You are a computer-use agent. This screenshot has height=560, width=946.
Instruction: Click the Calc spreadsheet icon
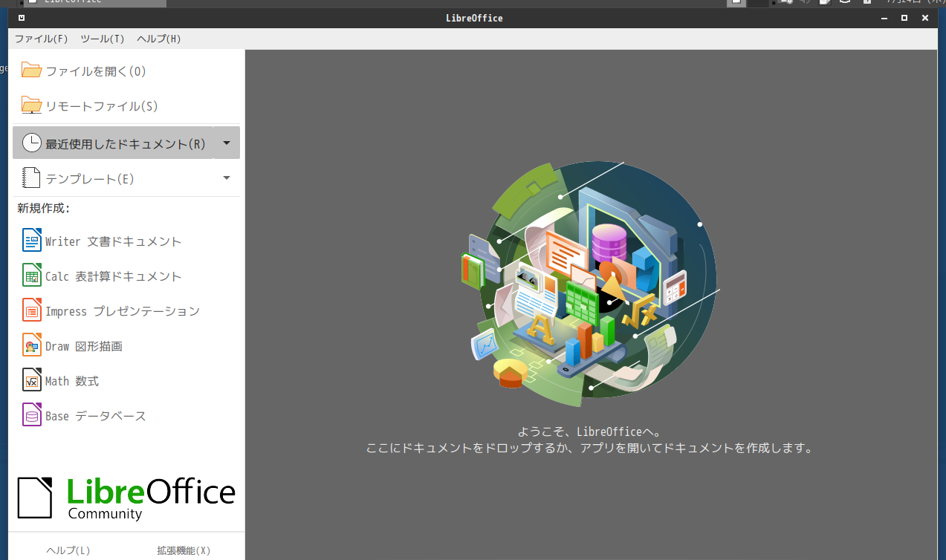tap(32, 276)
